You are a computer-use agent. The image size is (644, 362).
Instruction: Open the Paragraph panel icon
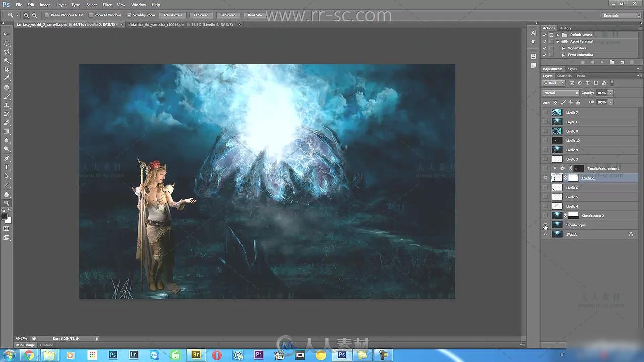pos(533,43)
